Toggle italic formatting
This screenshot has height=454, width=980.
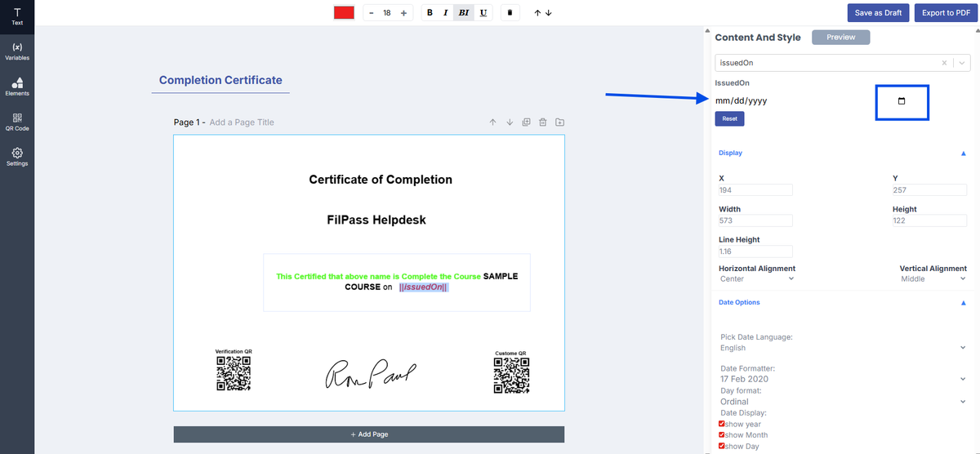tap(445, 13)
